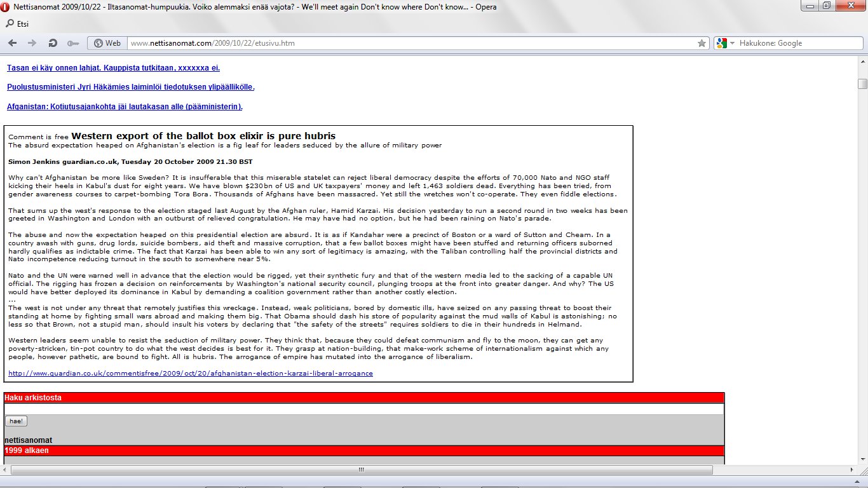
Task: Open the Afganistan Kotiutusajankohta link
Action: (125, 107)
